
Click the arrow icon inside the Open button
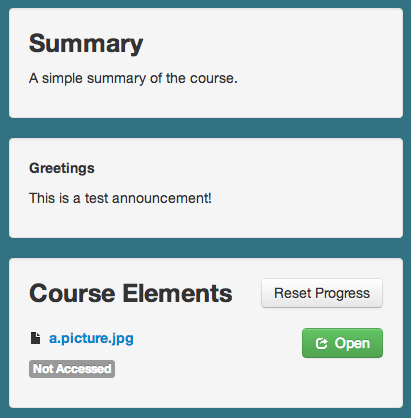click(322, 343)
